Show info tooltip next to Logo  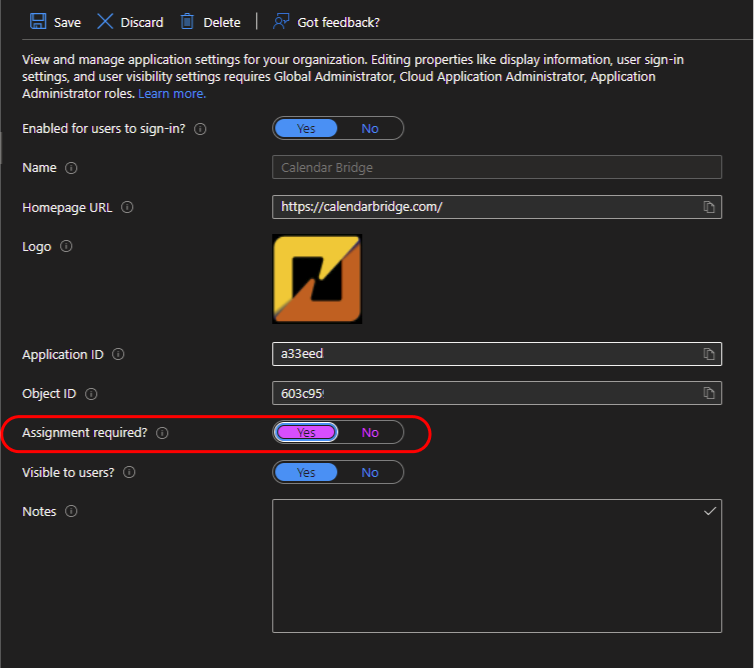click(x=66, y=246)
